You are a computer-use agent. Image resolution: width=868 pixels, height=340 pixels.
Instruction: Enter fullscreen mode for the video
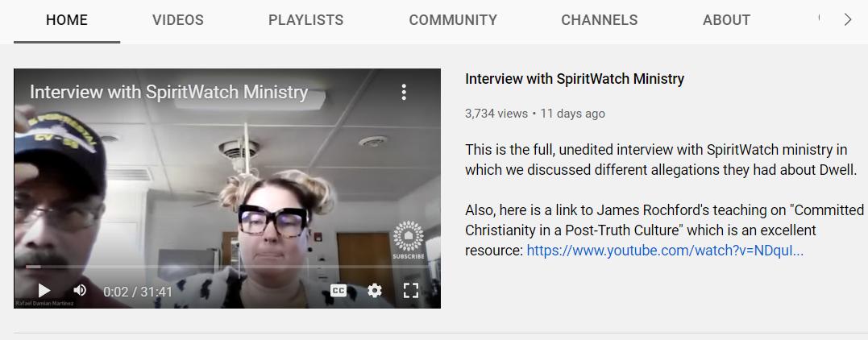coord(411,291)
